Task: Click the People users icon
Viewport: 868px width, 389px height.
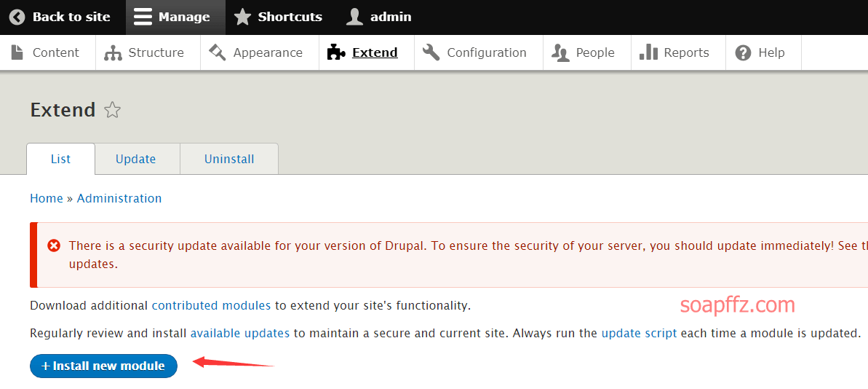Action: pos(560,53)
